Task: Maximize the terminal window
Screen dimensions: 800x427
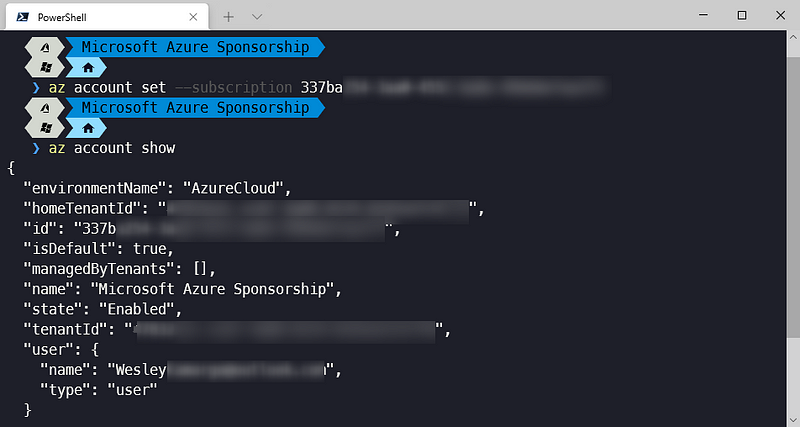Action: coord(742,15)
